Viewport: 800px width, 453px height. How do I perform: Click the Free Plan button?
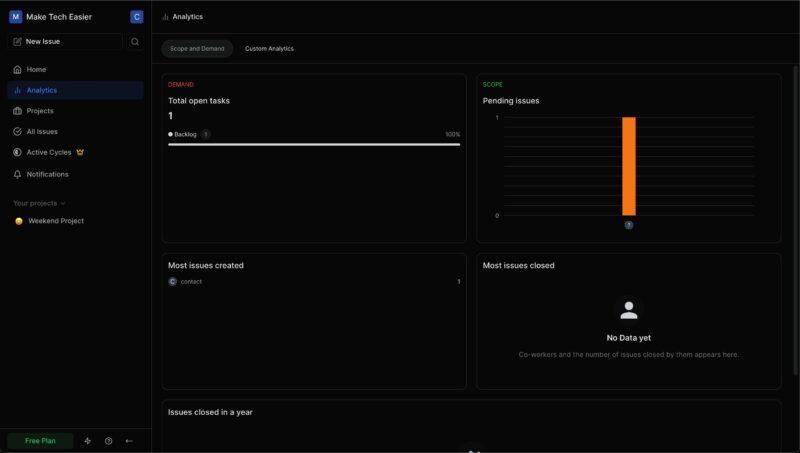tap(40, 441)
